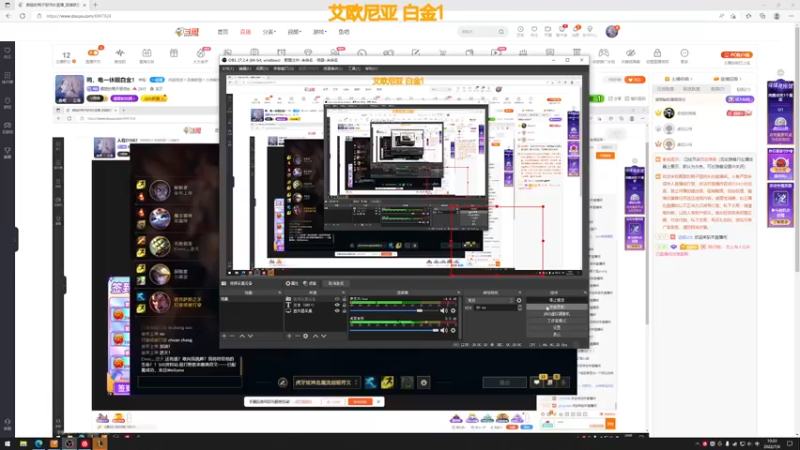
Task: Open settings gear of second mixer channel
Action: click(453, 330)
